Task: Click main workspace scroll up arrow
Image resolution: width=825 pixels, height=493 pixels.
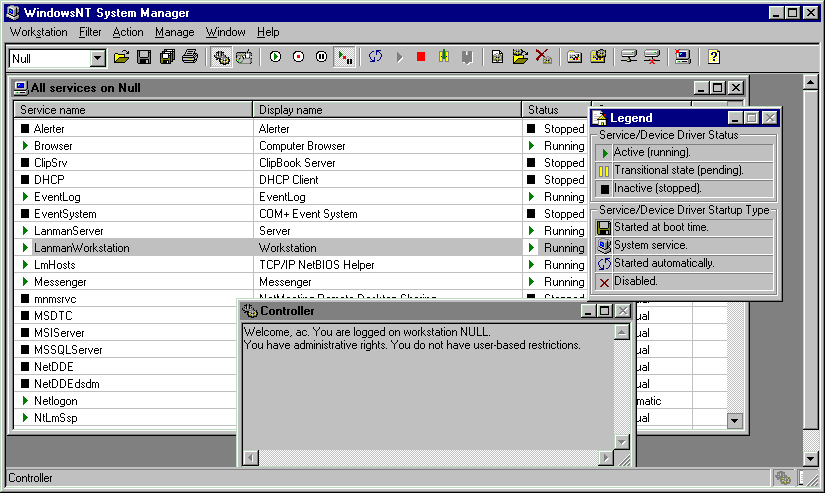Action: [811, 82]
